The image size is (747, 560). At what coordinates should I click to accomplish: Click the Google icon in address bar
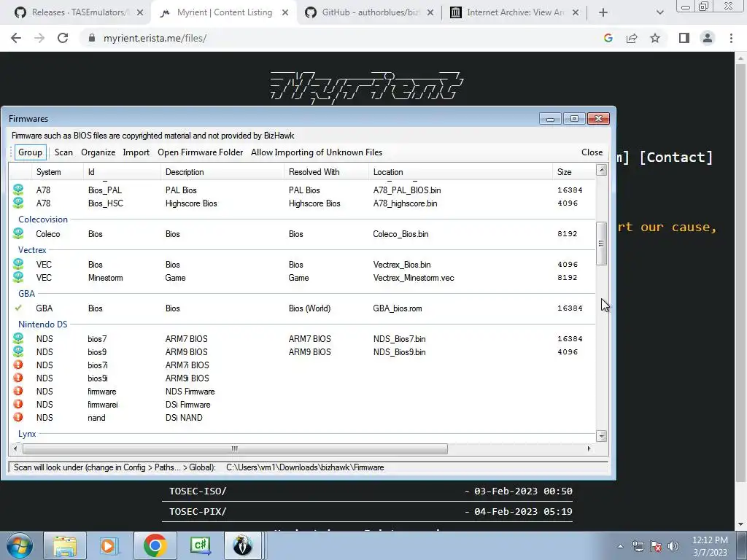point(608,38)
